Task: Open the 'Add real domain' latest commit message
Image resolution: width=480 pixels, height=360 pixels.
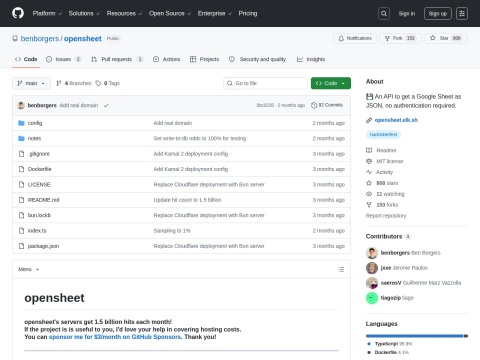Action: [x=79, y=105]
